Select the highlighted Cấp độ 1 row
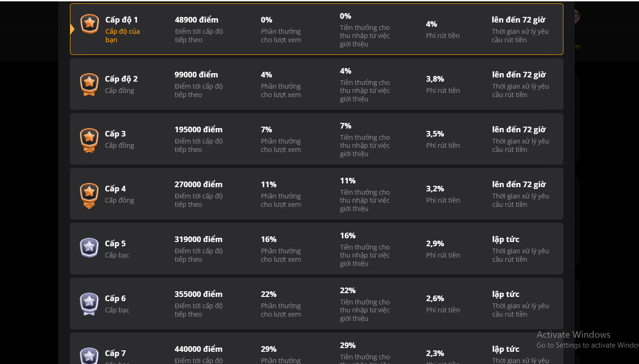 (317, 29)
